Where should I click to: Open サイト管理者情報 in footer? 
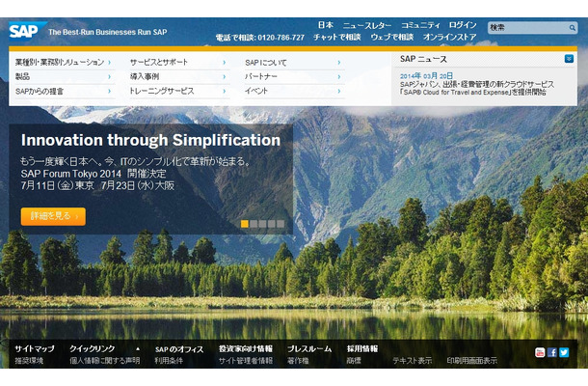(246, 361)
